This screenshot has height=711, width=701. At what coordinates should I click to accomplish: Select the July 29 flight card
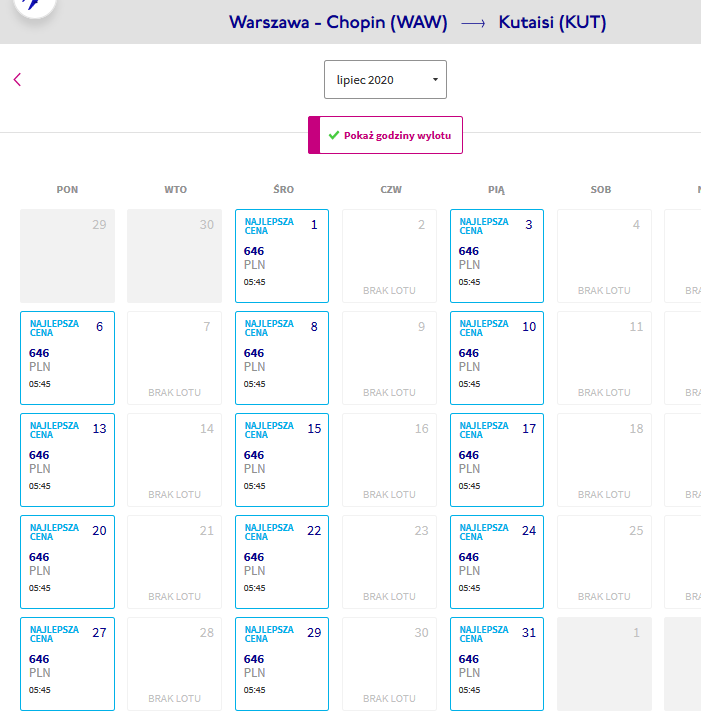click(282, 664)
